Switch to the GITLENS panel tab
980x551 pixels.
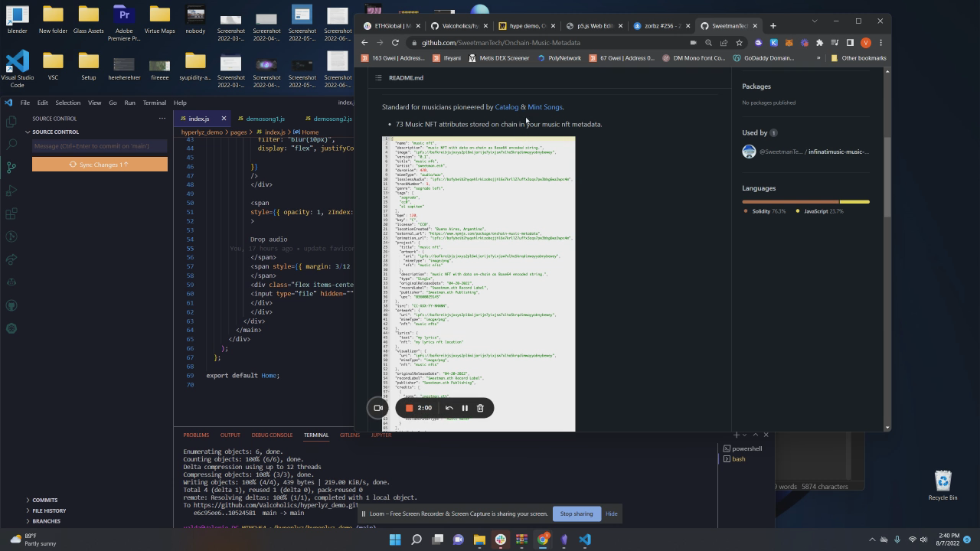coord(350,435)
